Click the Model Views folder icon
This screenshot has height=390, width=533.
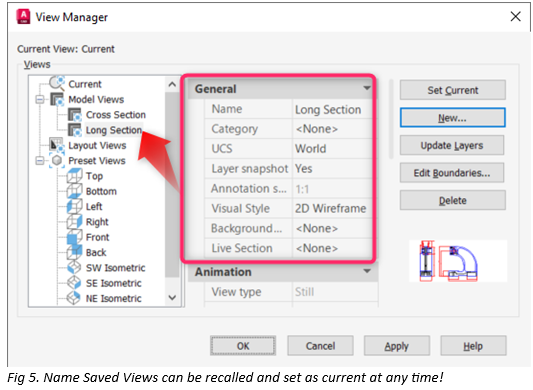coord(57,99)
